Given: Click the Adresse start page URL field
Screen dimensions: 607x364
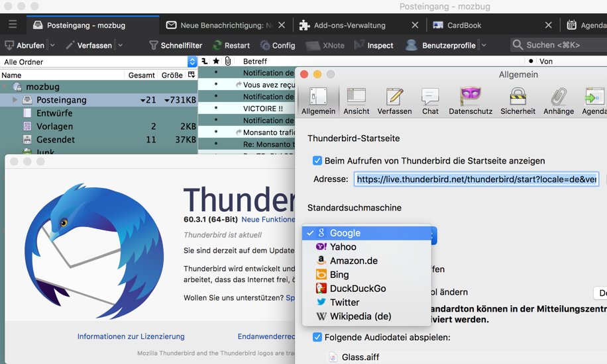Looking at the screenshot, I should pyautogui.click(x=476, y=179).
